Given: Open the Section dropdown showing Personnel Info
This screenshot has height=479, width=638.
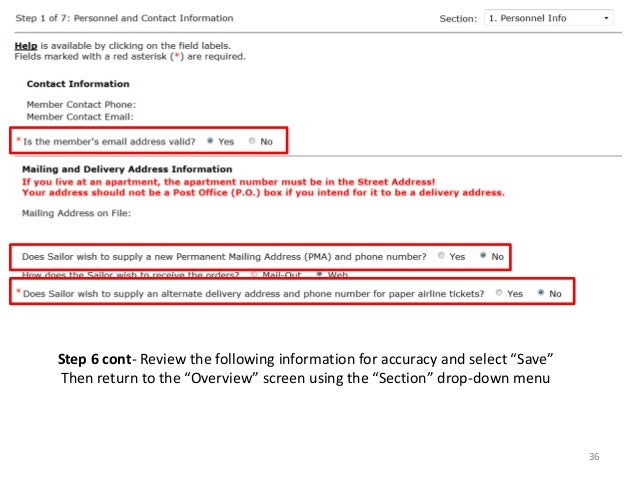Looking at the screenshot, I should (x=548, y=18).
